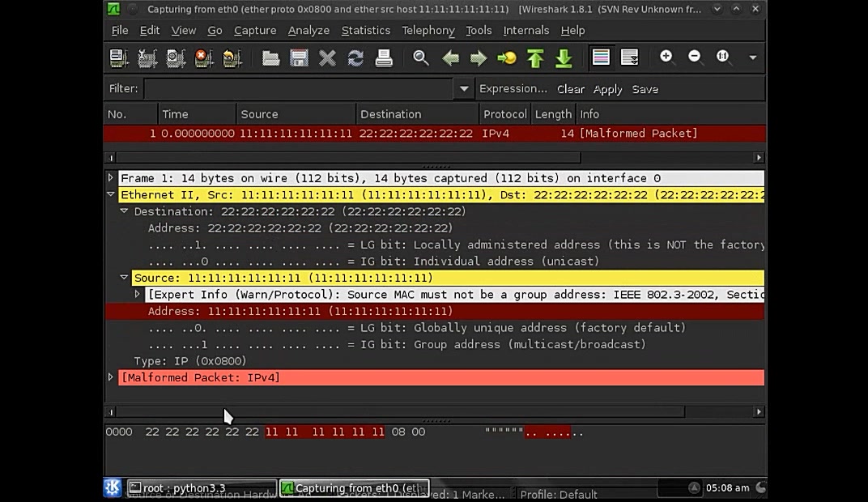Open the capture interfaces list
The height and width of the screenshot is (502, 868).
click(119, 57)
